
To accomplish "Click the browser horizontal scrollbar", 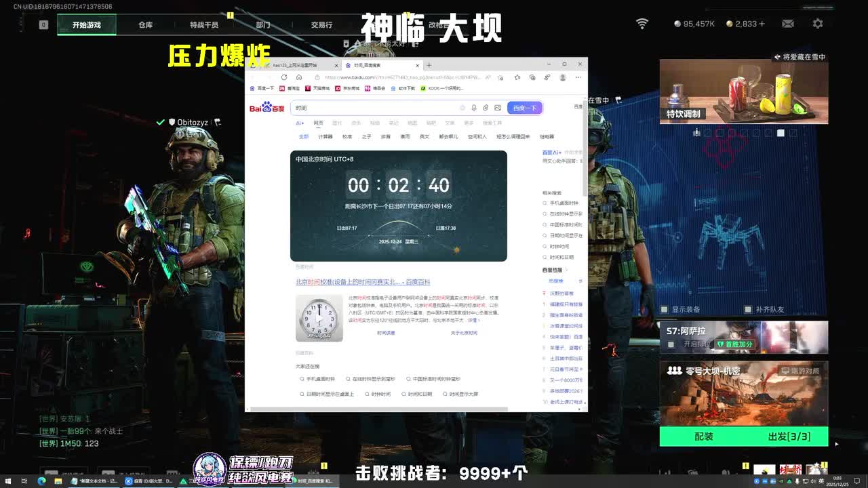I will [x=380, y=409].
